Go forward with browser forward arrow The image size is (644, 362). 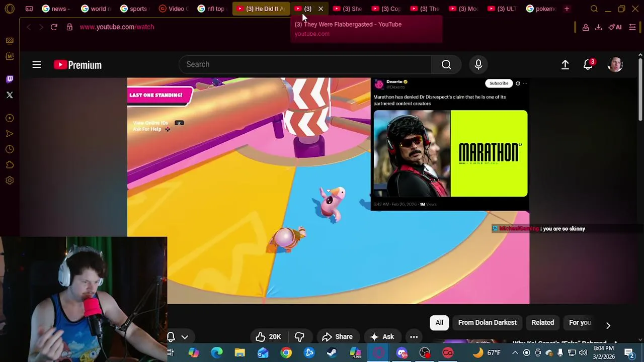coord(41,27)
